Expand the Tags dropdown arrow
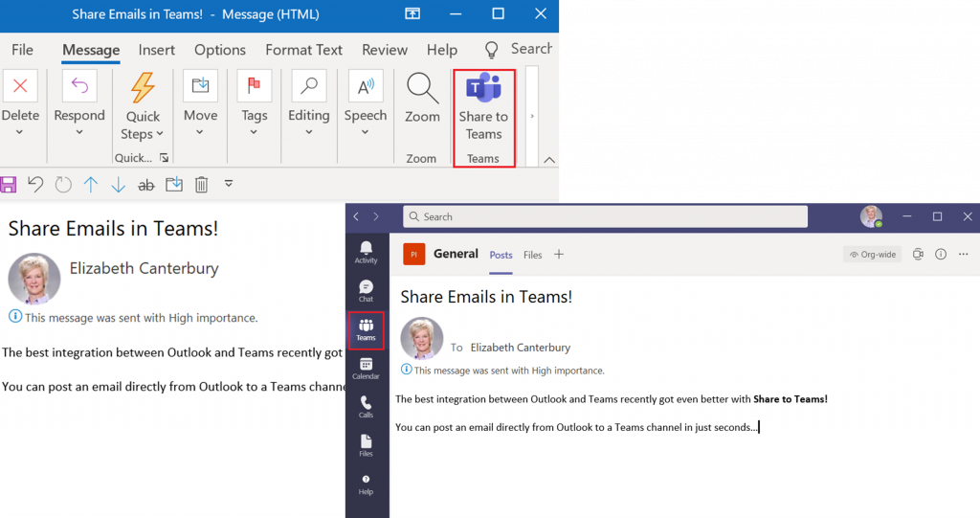This screenshot has width=980, height=518. 254,132
